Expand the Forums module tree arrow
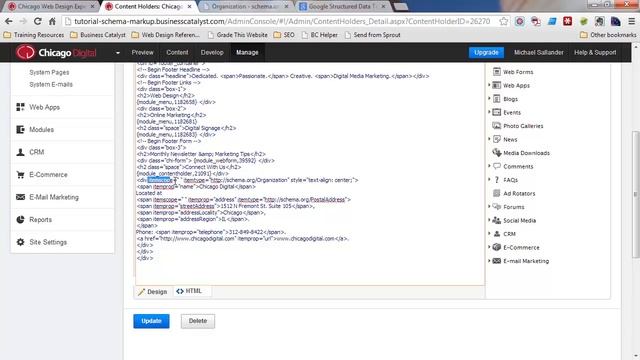Screen dimensions: 640x360 click(x=489, y=206)
